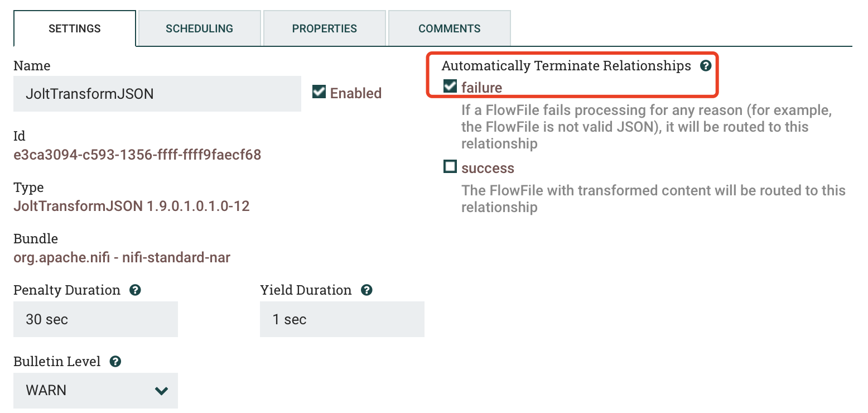This screenshot has height=413, width=868.
Task: Untick the failure relationship checkbox
Action: [x=450, y=86]
